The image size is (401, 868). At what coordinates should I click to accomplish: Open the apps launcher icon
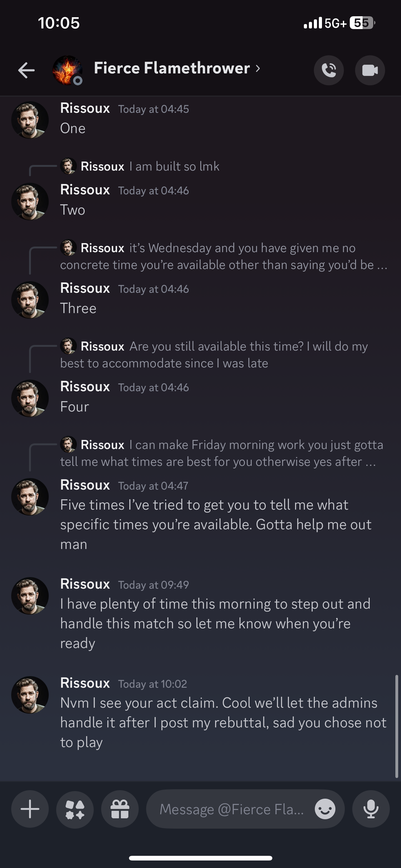pyautogui.click(x=75, y=809)
